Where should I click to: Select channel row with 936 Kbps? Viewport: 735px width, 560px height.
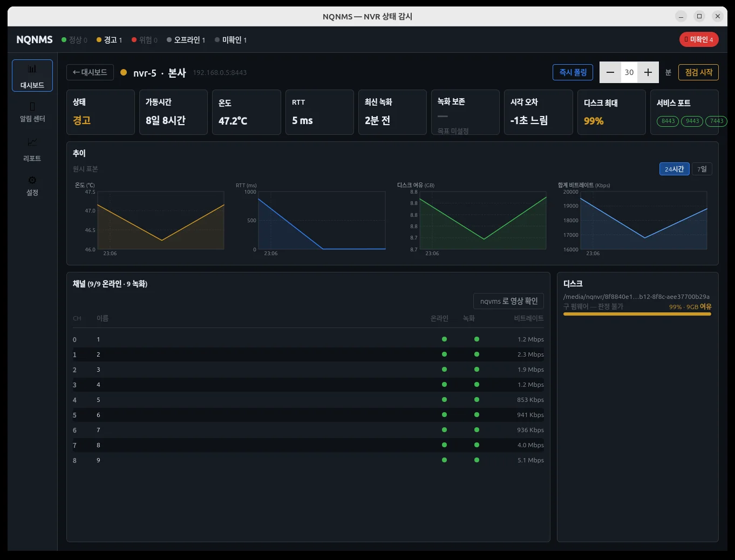pos(308,430)
